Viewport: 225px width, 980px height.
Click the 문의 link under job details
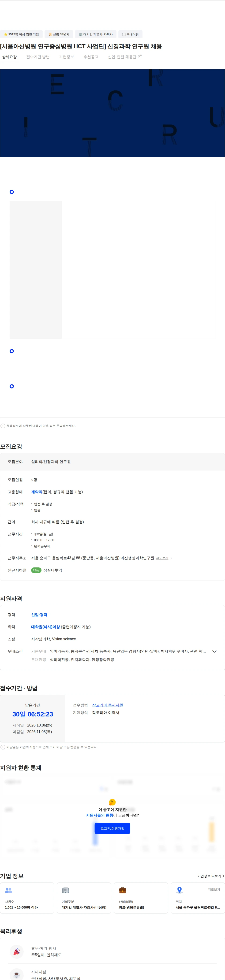pyautogui.click(x=59, y=426)
